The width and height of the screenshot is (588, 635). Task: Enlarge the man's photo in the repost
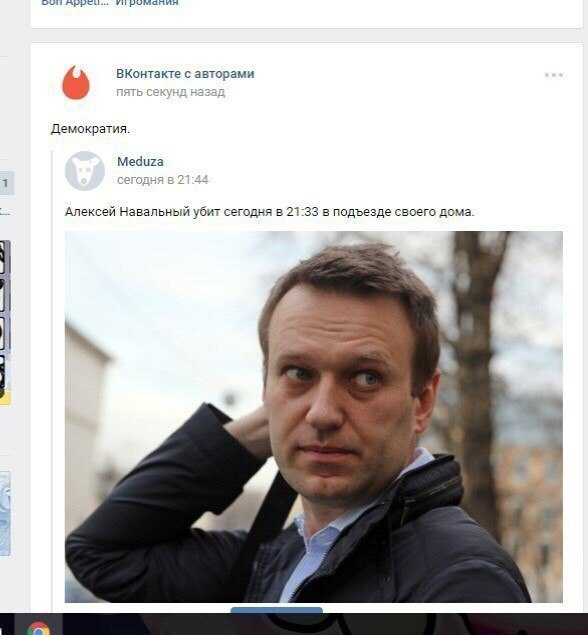coord(314,417)
